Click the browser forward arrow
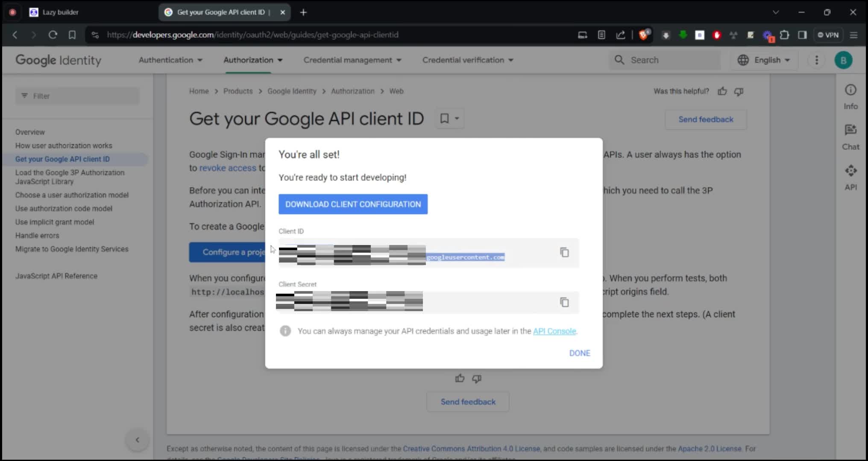This screenshot has height=461, width=868. point(34,35)
